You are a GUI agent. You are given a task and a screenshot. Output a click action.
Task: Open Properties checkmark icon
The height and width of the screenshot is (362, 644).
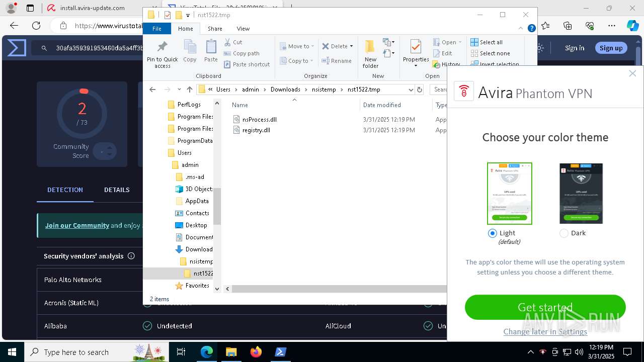(416, 47)
